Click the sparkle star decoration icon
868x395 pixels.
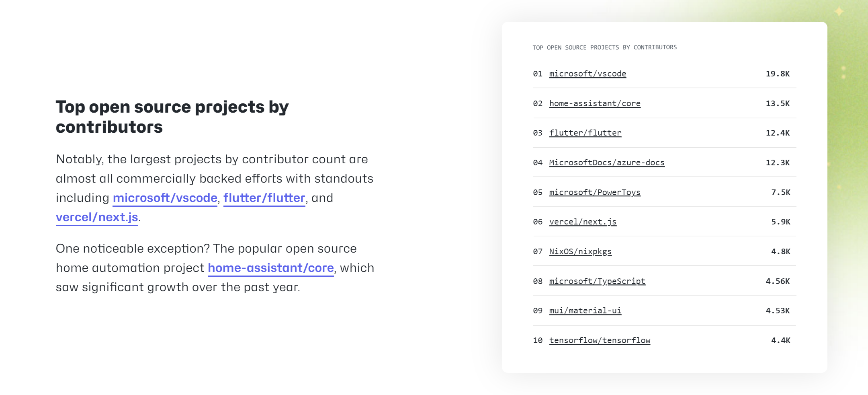point(839,11)
